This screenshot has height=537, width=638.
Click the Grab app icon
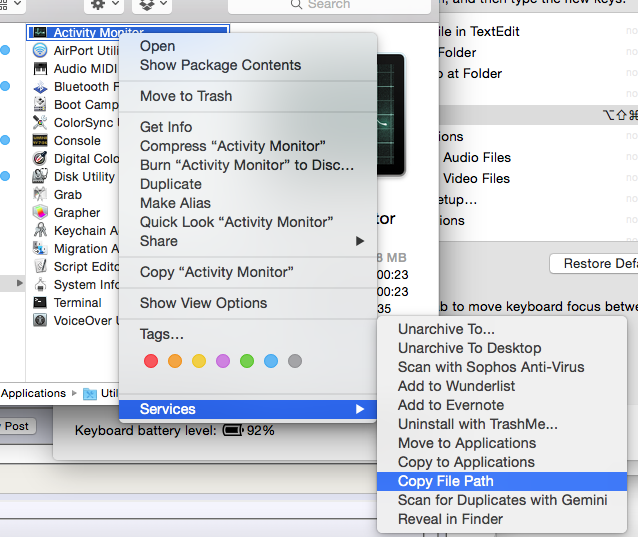click(40, 194)
